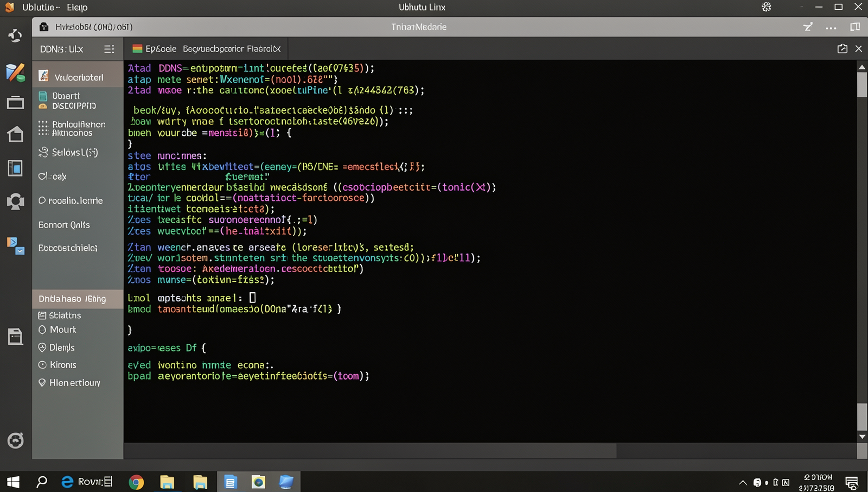The width and height of the screenshot is (868, 492).
Task: Click the pop-out icon at editor top right
Action: tap(842, 49)
